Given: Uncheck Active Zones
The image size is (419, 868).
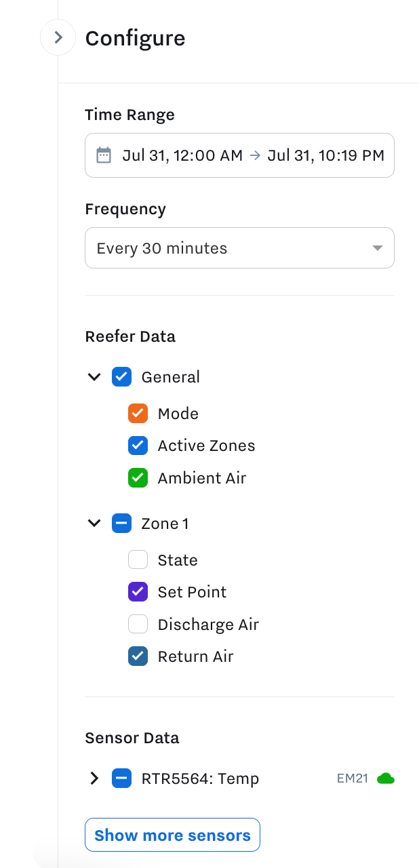Looking at the screenshot, I should point(138,446).
